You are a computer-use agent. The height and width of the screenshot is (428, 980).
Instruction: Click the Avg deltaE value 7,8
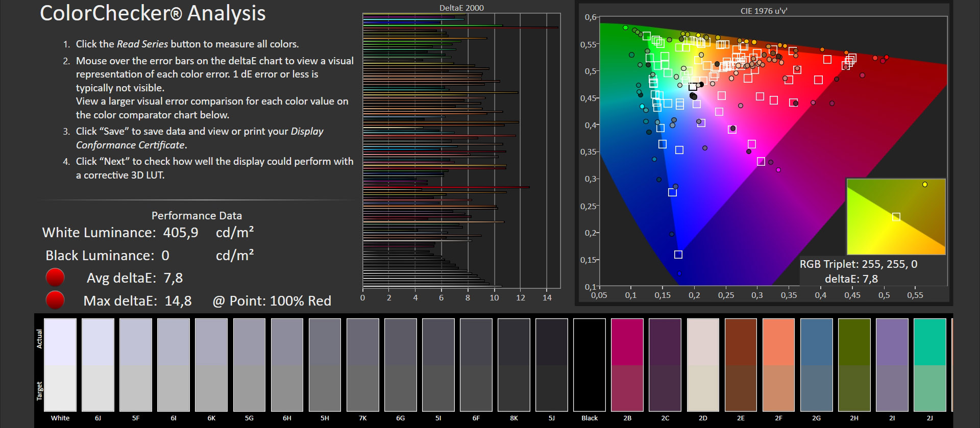pos(173,278)
